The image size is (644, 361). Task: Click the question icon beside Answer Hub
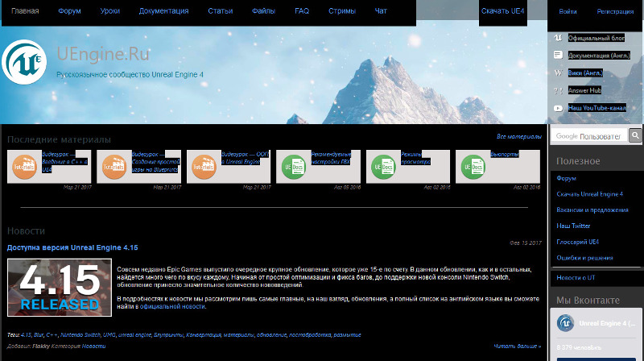558,90
